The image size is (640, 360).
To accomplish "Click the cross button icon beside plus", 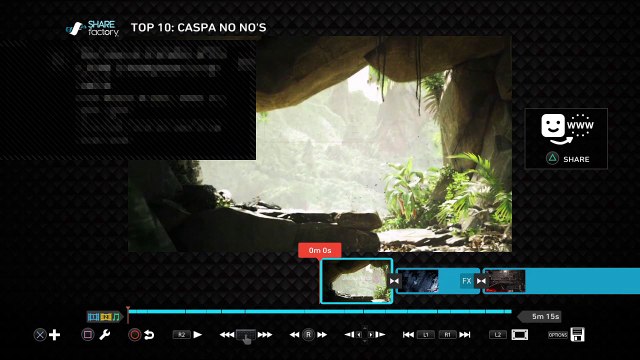I will point(40,335).
